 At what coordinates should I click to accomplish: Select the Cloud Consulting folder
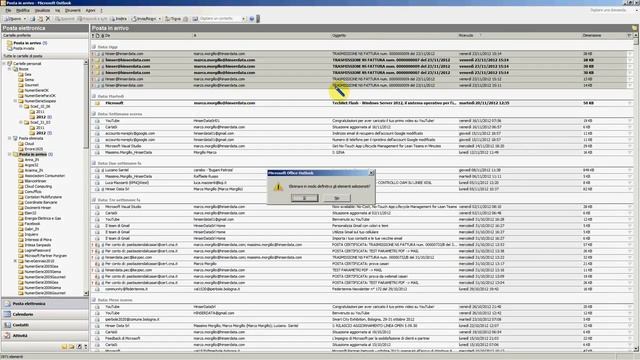(38, 187)
